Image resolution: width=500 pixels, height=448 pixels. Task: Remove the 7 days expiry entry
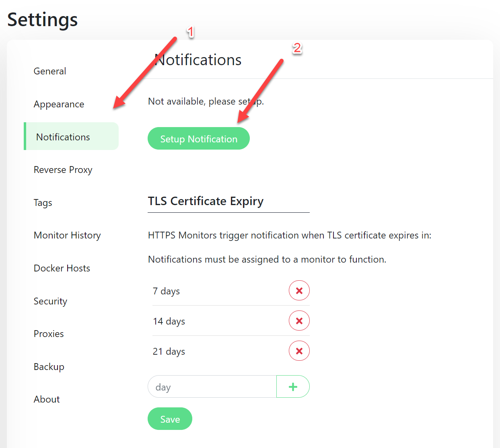pyautogui.click(x=299, y=291)
